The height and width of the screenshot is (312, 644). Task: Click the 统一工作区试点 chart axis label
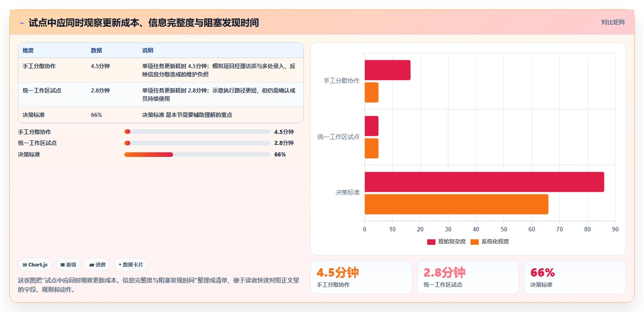[x=339, y=137]
